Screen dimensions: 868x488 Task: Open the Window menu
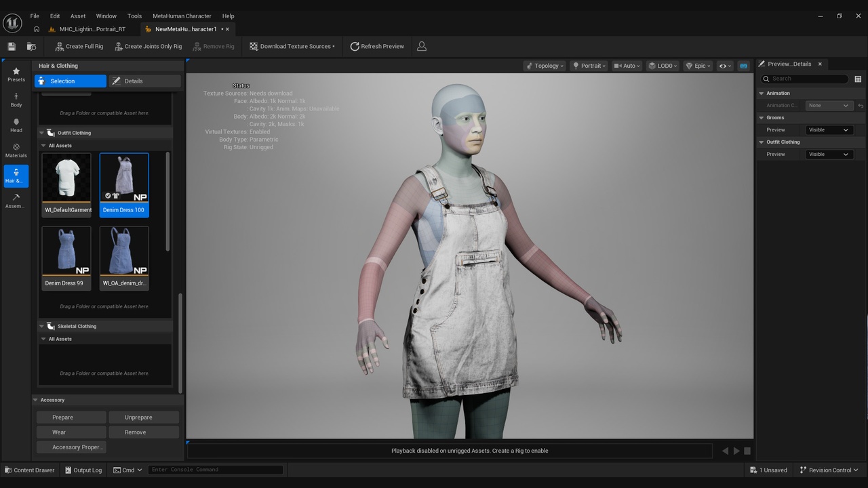(x=106, y=16)
